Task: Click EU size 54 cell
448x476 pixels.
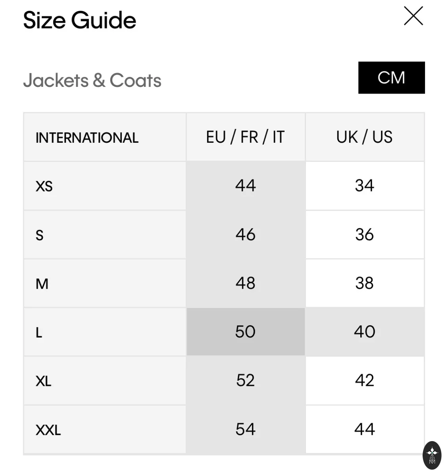Action: [x=246, y=430]
